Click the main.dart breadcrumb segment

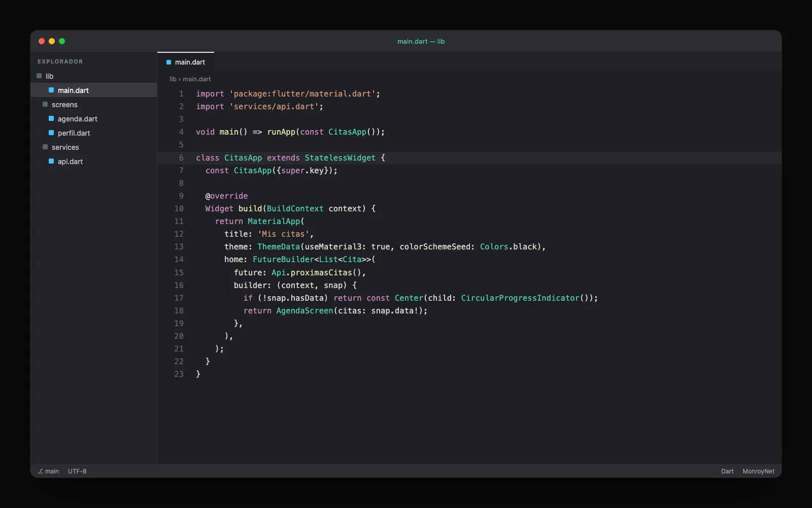(x=197, y=79)
